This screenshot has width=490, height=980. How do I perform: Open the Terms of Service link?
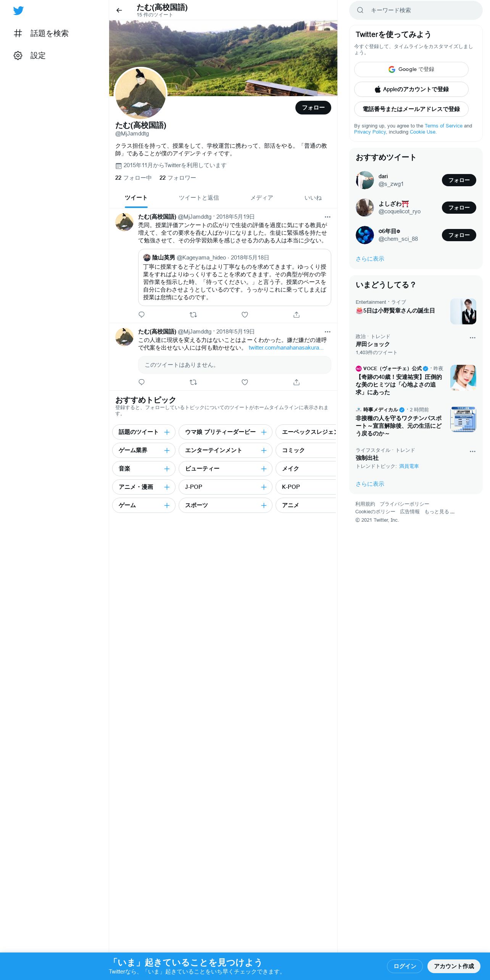(x=443, y=126)
